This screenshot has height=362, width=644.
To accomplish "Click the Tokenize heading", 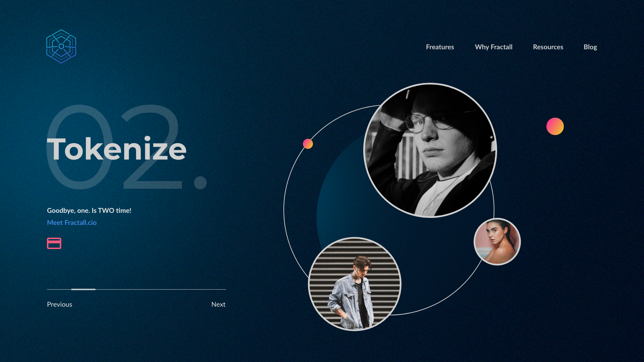I will (x=116, y=149).
